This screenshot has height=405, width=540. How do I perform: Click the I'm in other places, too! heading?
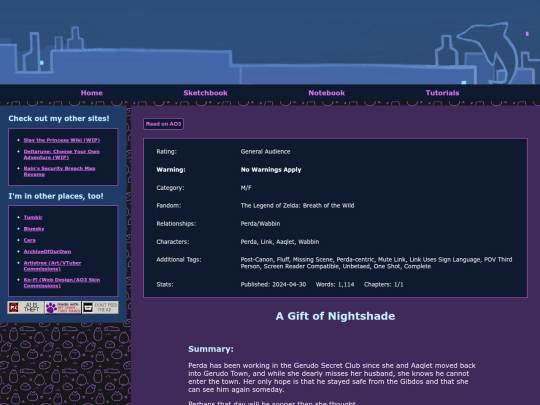point(56,196)
